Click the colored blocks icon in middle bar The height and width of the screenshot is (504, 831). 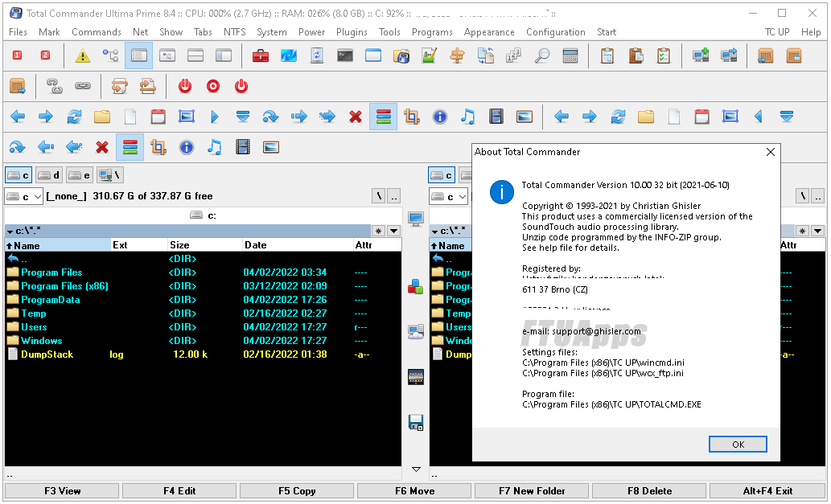pos(416,287)
